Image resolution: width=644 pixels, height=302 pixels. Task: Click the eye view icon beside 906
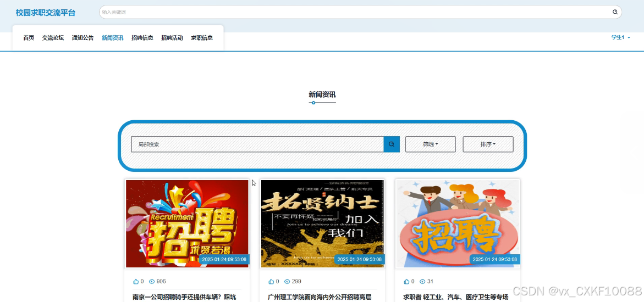coord(152,282)
